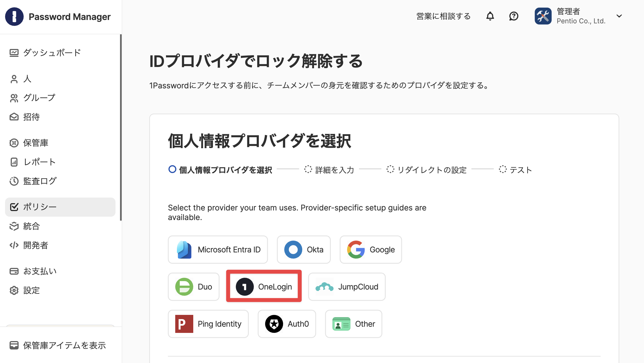Click the リダイレクトの設定 step
644x363 pixels.
click(x=427, y=170)
